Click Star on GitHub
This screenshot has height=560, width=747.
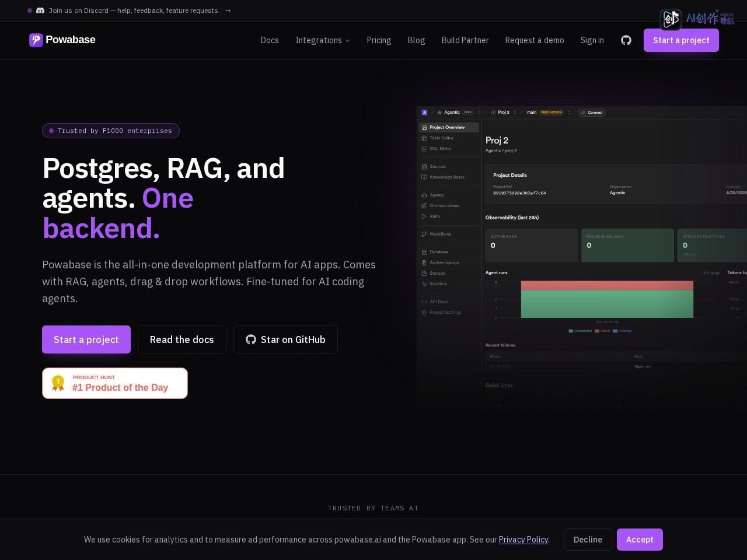(285, 339)
